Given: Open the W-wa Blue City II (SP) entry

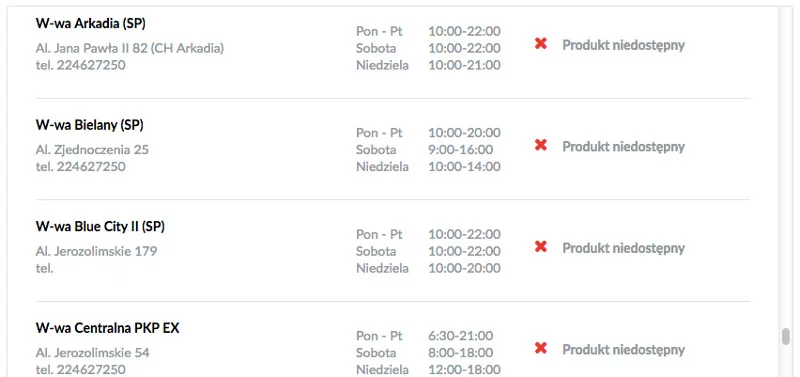Looking at the screenshot, I should click(101, 227).
